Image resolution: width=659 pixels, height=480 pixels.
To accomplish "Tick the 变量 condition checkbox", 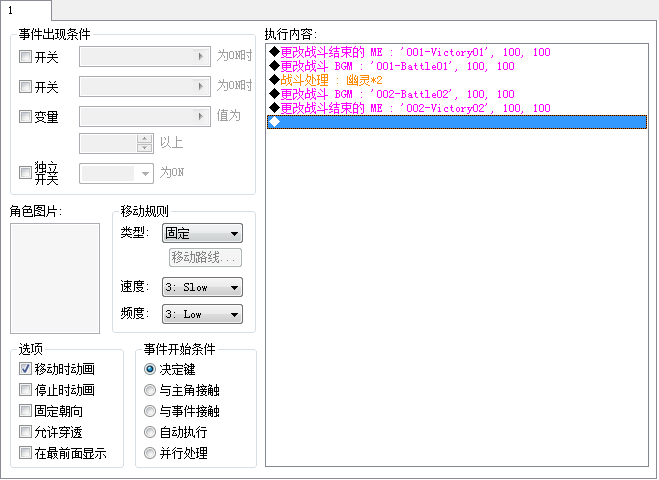I will coord(25,116).
